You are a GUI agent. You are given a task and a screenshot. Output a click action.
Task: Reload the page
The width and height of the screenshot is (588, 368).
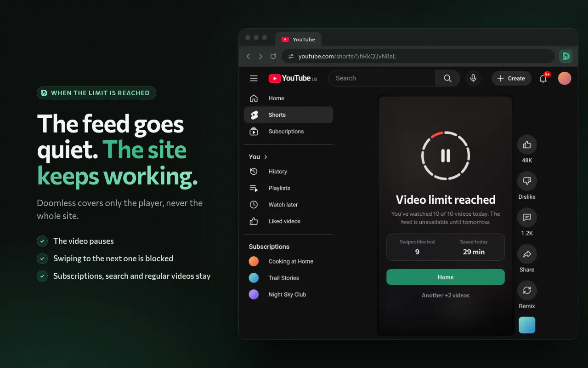click(273, 56)
